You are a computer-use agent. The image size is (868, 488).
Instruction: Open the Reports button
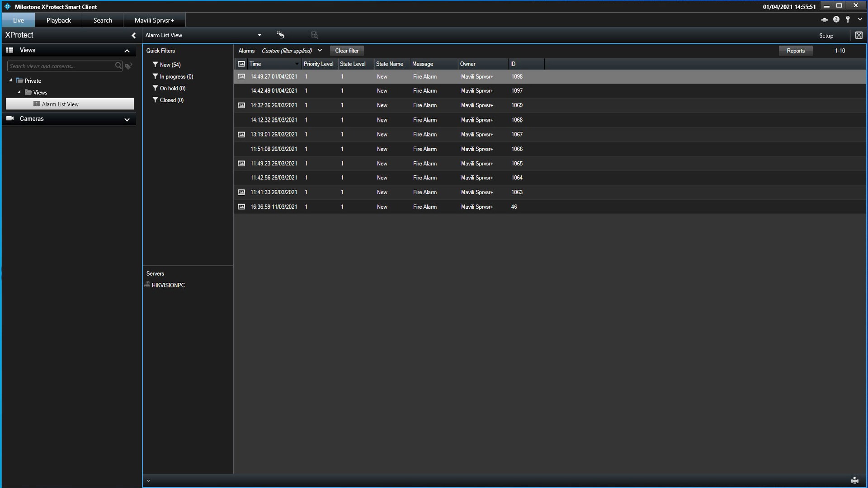795,51
